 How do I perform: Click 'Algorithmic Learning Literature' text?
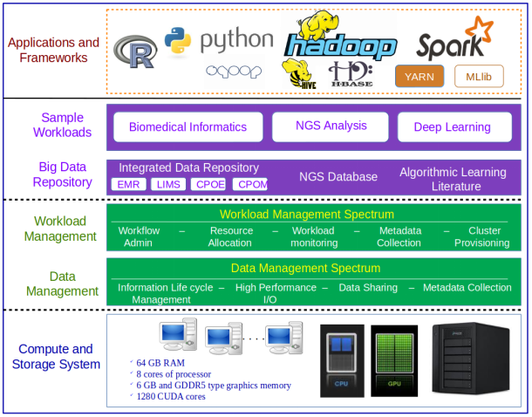[453, 179]
